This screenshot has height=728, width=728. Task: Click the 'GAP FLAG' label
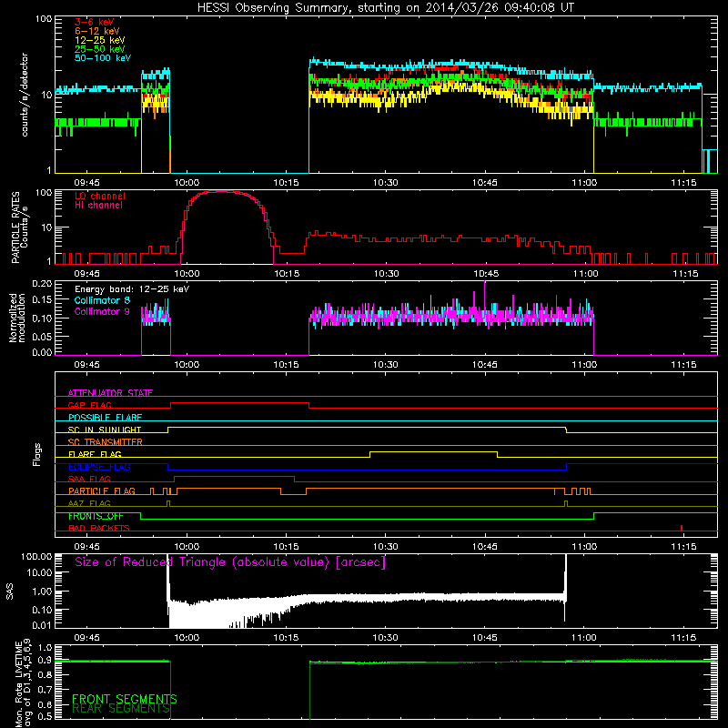pyautogui.click(x=90, y=405)
